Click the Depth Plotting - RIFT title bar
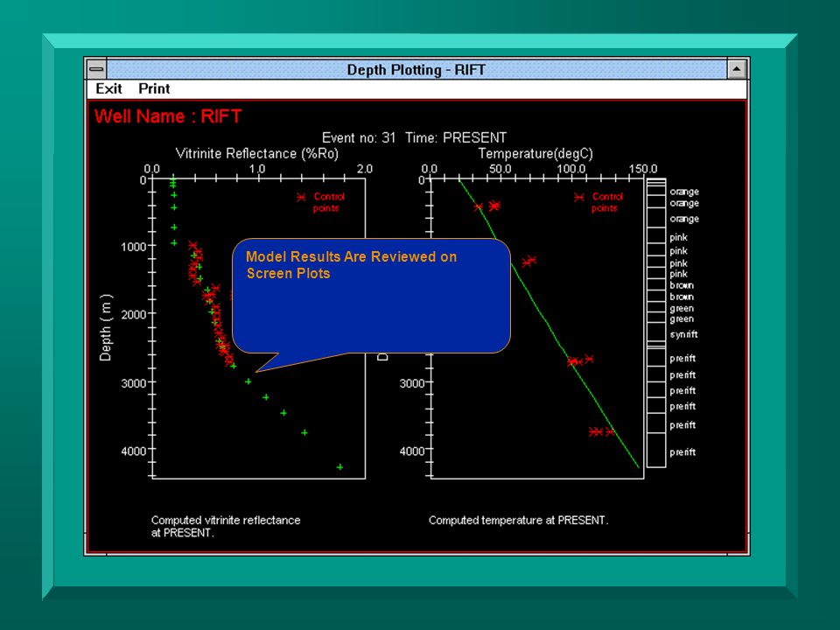The image size is (840, 630). [416, 70]
